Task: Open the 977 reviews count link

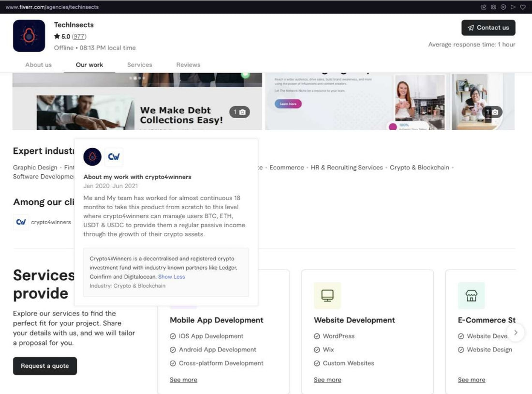Action: [x=79, y=36]
